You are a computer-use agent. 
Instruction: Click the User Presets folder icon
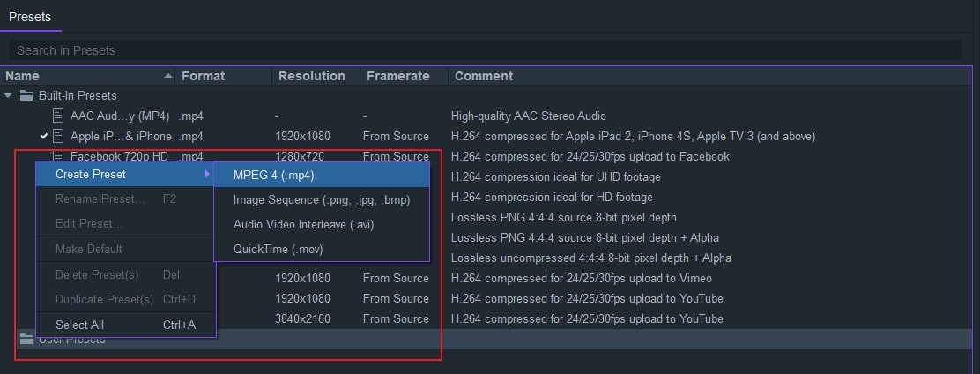26,340
